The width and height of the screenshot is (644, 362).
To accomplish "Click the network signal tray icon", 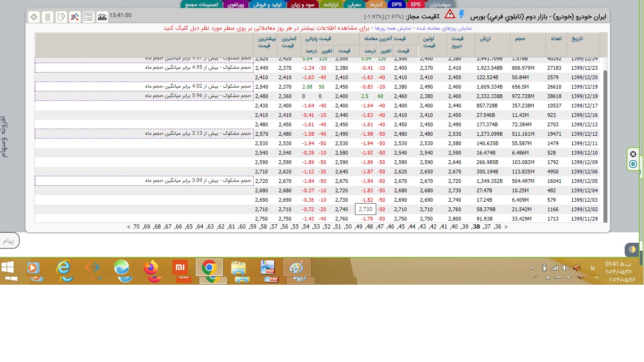I will tap(554, 268).
